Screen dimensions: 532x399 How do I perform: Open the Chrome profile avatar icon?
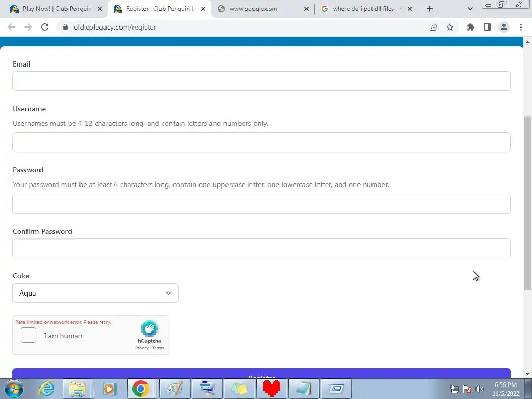pos(504,27)
